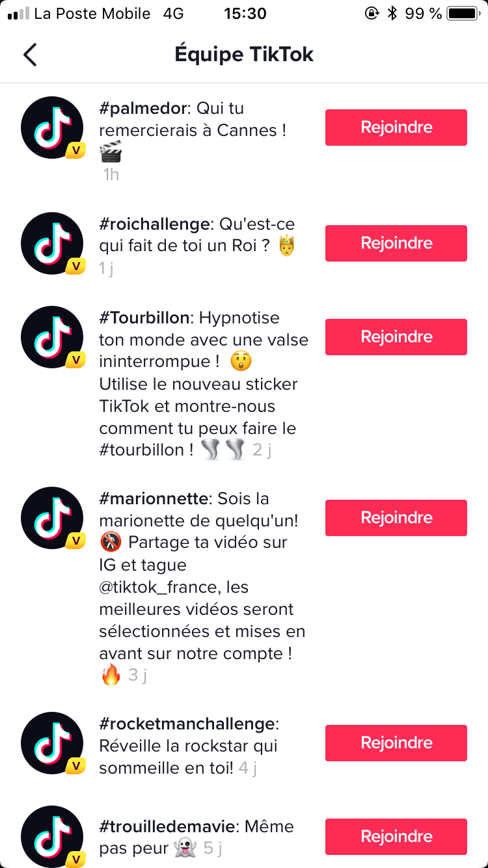
Task: Open TikTok avatar beside #roichallenge post
Action: [x=52, y=243]
